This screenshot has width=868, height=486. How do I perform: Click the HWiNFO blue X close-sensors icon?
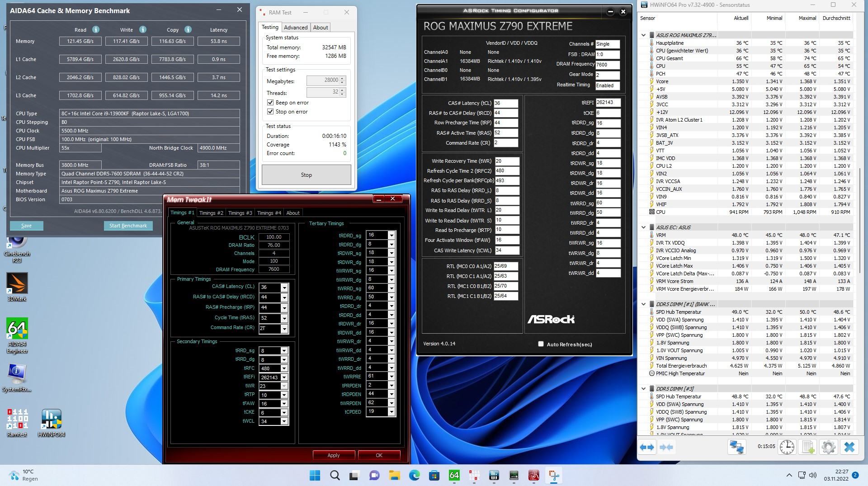(849, 447)
